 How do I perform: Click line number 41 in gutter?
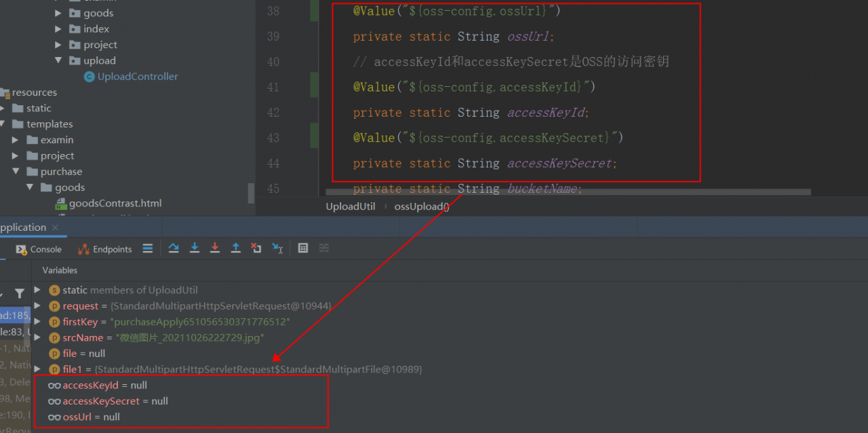(x=273, y=87)
